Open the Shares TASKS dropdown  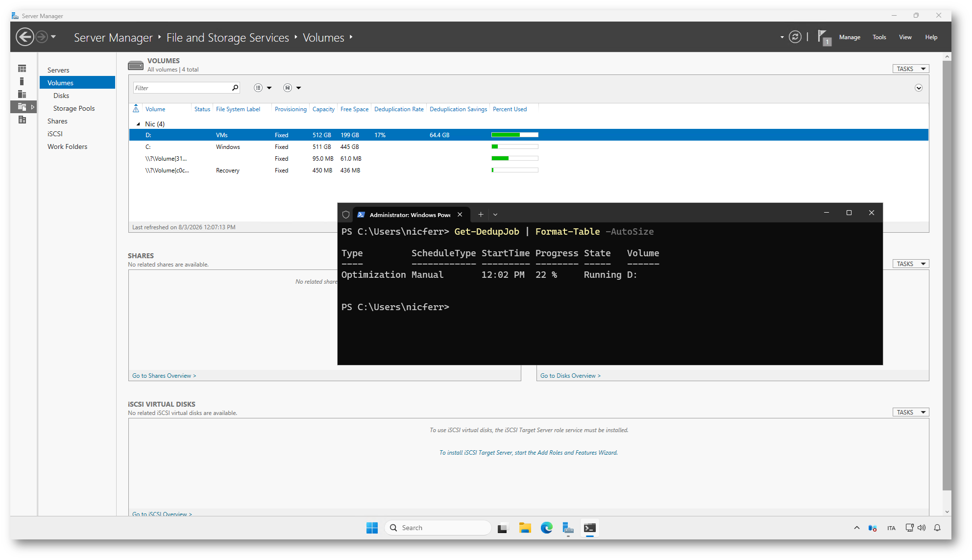pos(910,264)
